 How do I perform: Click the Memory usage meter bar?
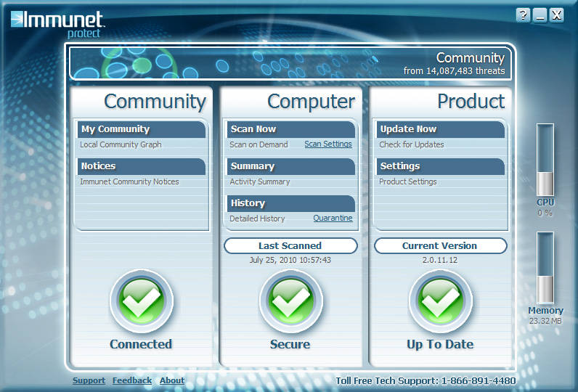coord(545,267)
